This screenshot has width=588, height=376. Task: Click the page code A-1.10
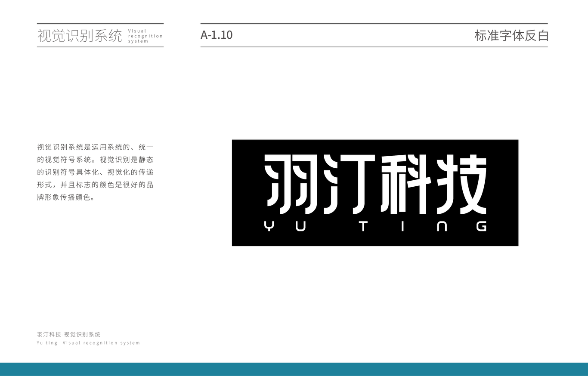217,35
